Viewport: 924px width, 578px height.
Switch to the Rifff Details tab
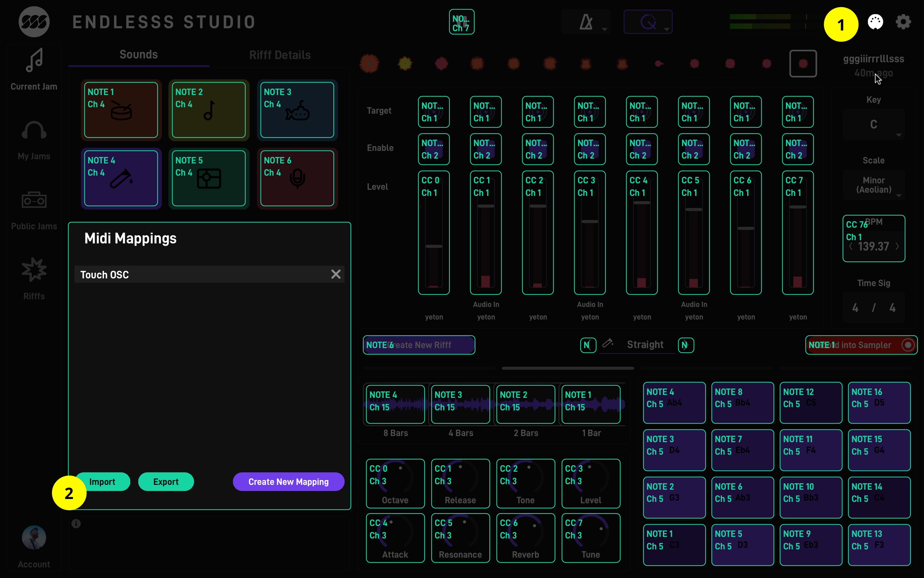[280, 55]
